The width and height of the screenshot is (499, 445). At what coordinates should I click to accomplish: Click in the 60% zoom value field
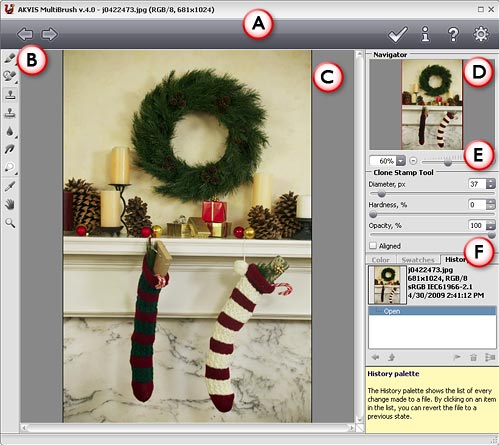(x=383, y=161)
